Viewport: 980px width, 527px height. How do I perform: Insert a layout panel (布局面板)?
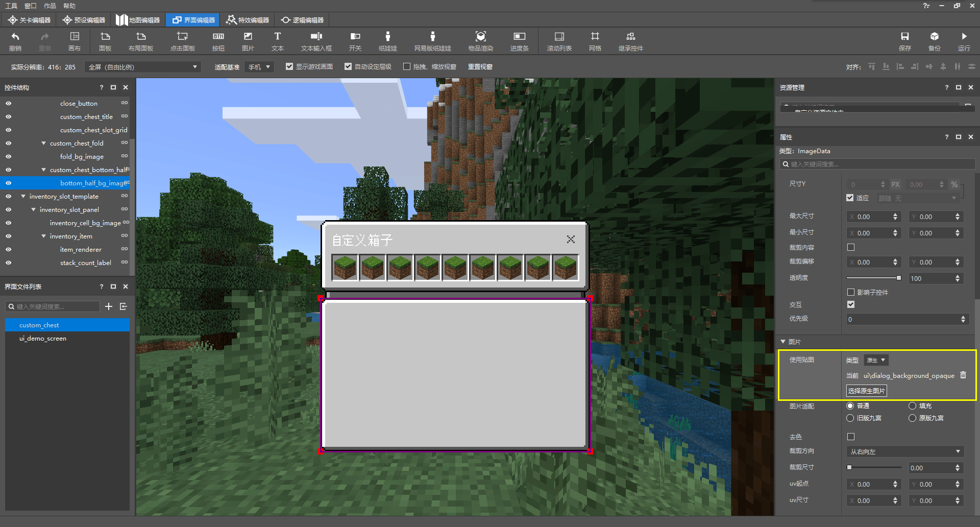coord(141,41)
